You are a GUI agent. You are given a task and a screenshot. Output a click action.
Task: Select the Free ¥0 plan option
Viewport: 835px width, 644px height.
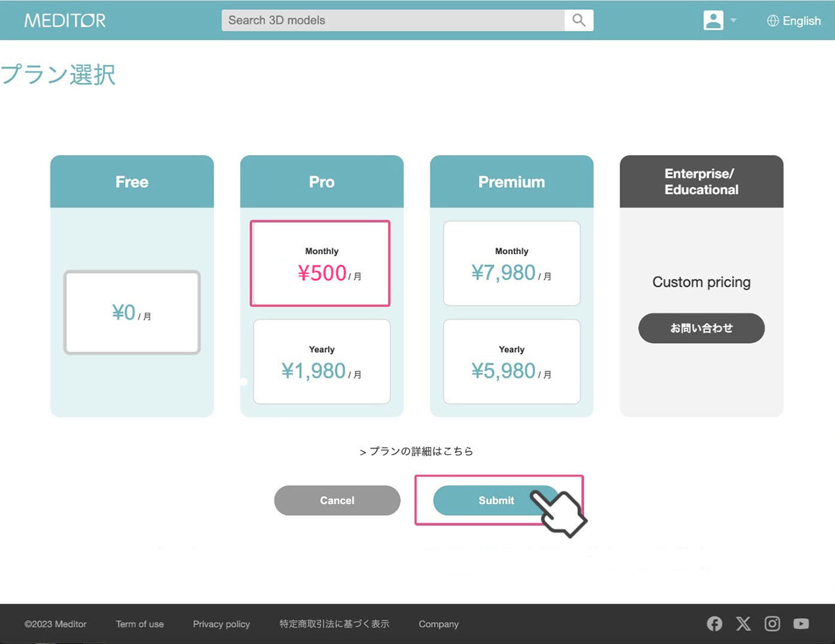pyautogui.click(x=132, y=312)
